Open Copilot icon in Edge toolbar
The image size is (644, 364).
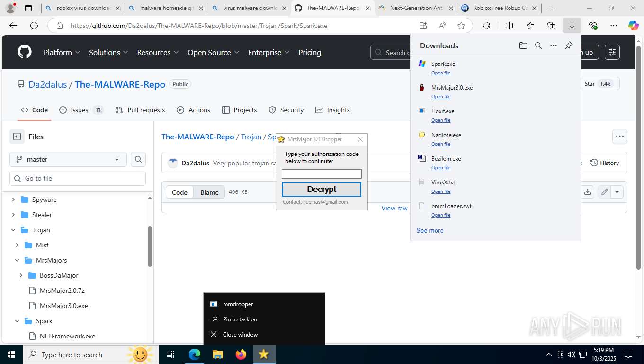click(633, 26)
